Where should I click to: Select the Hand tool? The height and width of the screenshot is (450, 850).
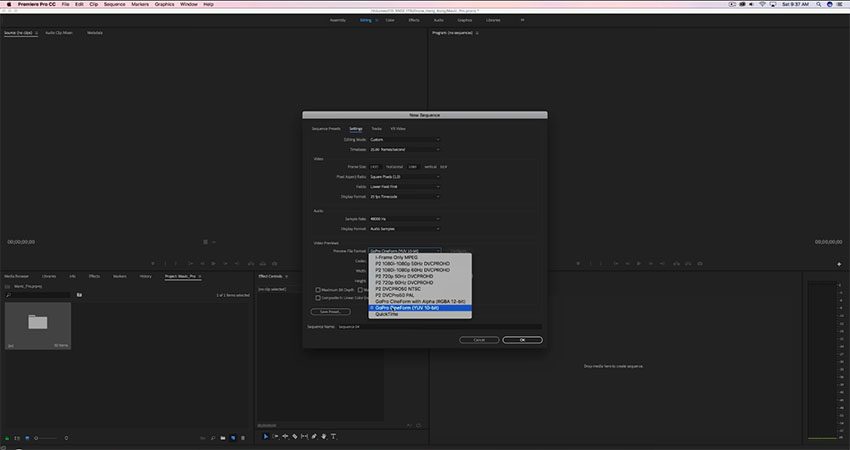click(324, 436)
